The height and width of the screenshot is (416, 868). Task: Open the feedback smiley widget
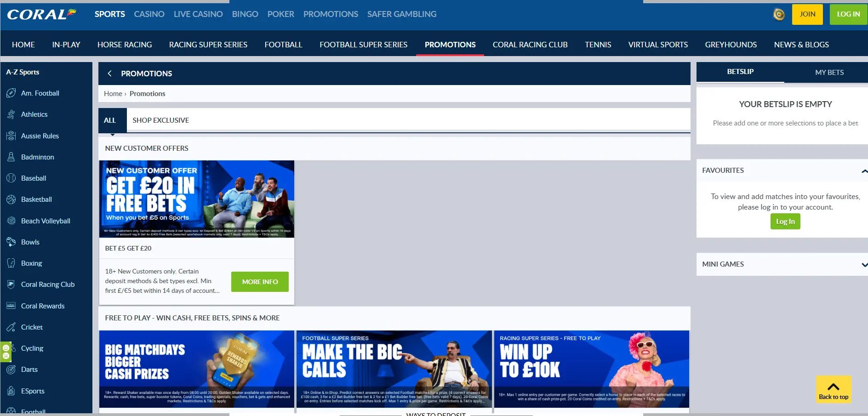[6, 352]
